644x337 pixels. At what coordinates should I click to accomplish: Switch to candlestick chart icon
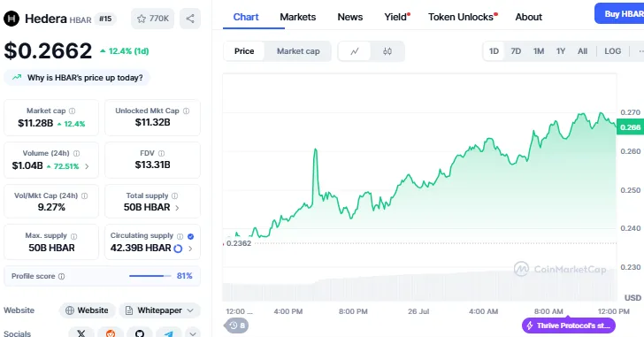pos(387,51)
